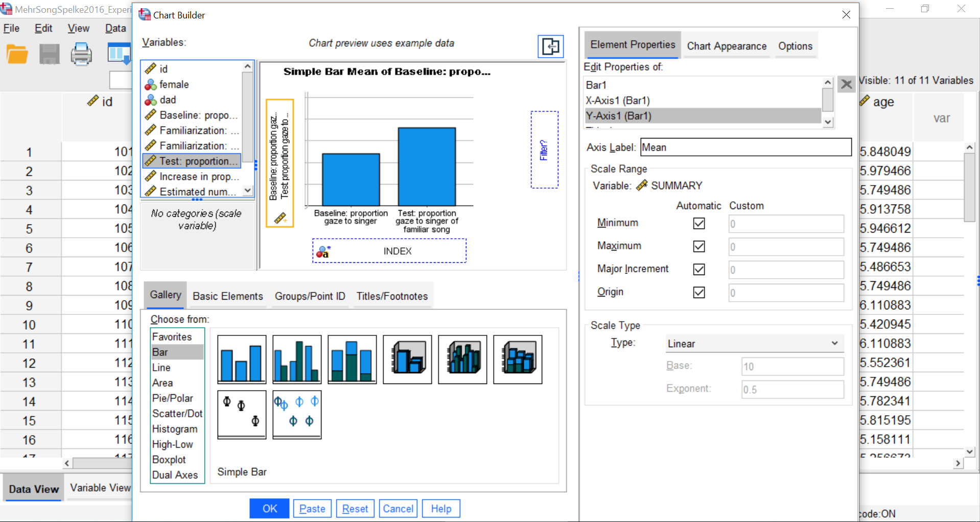
Task: Switch to the Basic Elements tab
Action: click(228, 296)
